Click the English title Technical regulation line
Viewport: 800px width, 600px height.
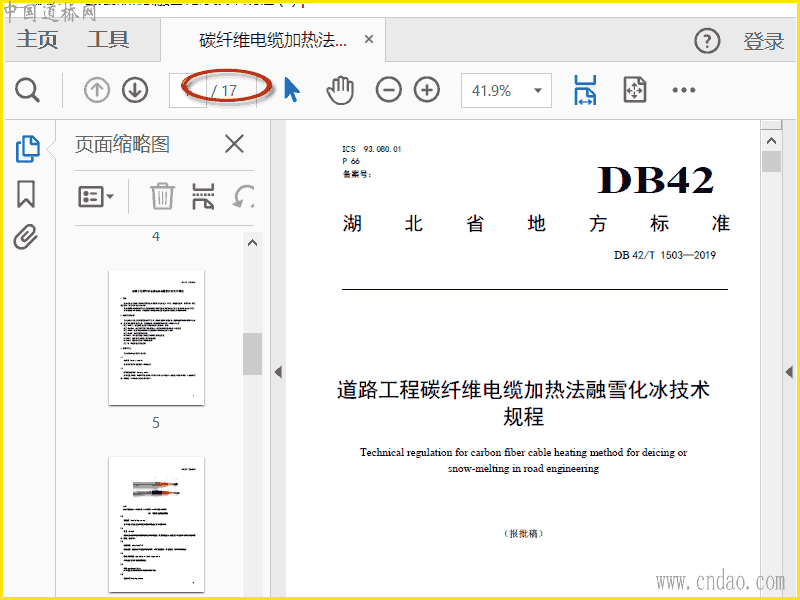pyautogui.click(x=523, y=453)
